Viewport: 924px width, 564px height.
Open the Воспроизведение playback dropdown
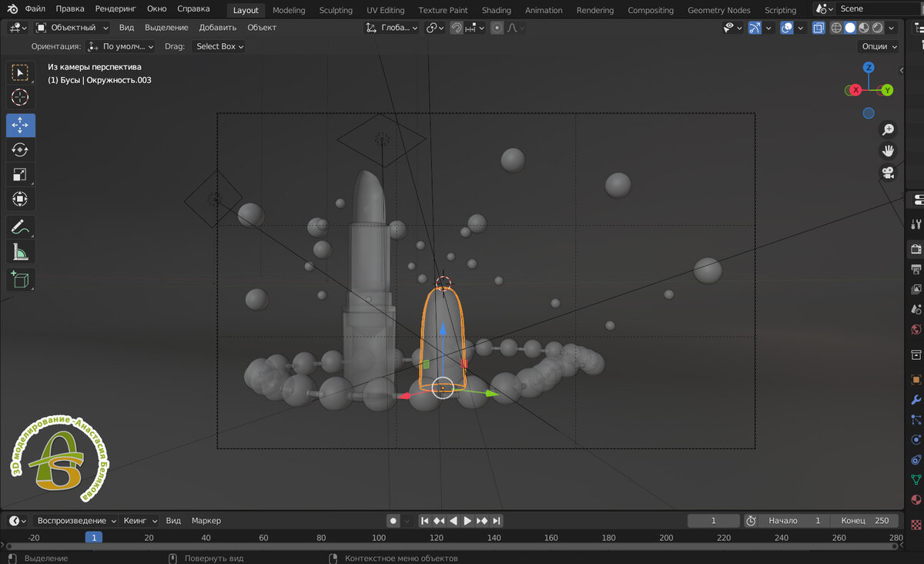(75, 521)
